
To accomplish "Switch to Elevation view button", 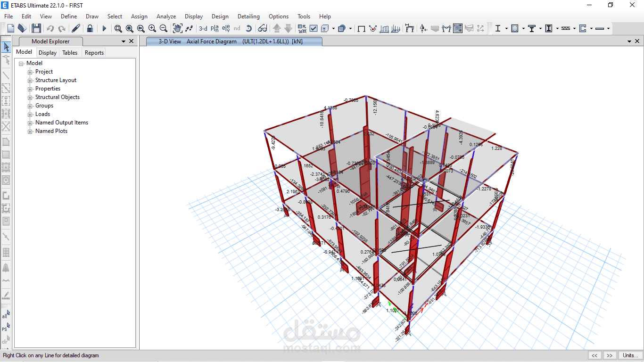I will [x=226, y=28].
